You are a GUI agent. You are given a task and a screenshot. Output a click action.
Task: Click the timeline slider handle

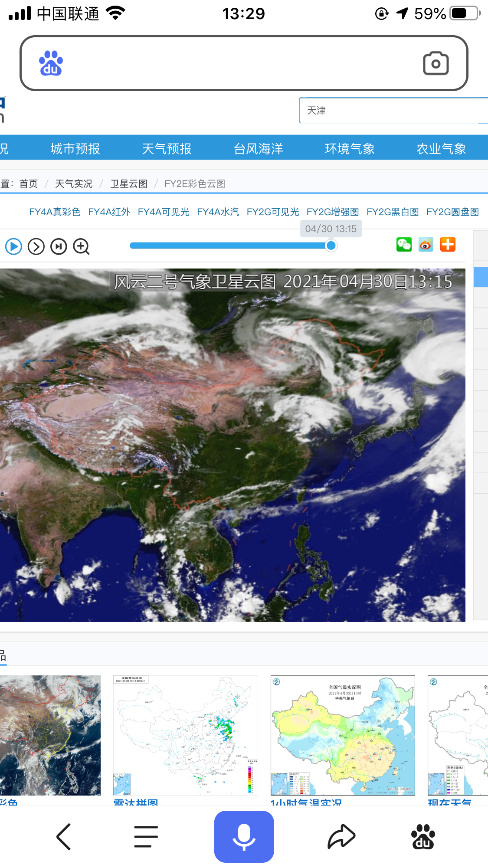tap(331, 246)
